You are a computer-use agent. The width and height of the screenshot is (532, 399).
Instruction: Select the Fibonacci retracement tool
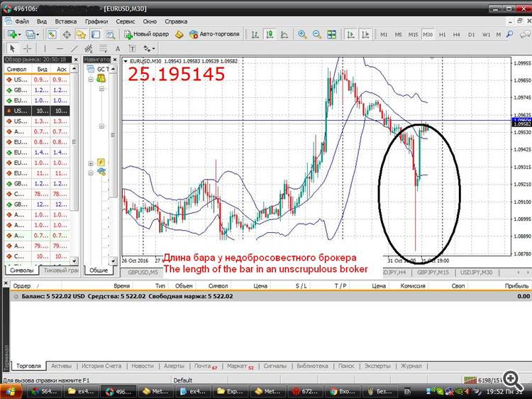(x=103, y=48)
